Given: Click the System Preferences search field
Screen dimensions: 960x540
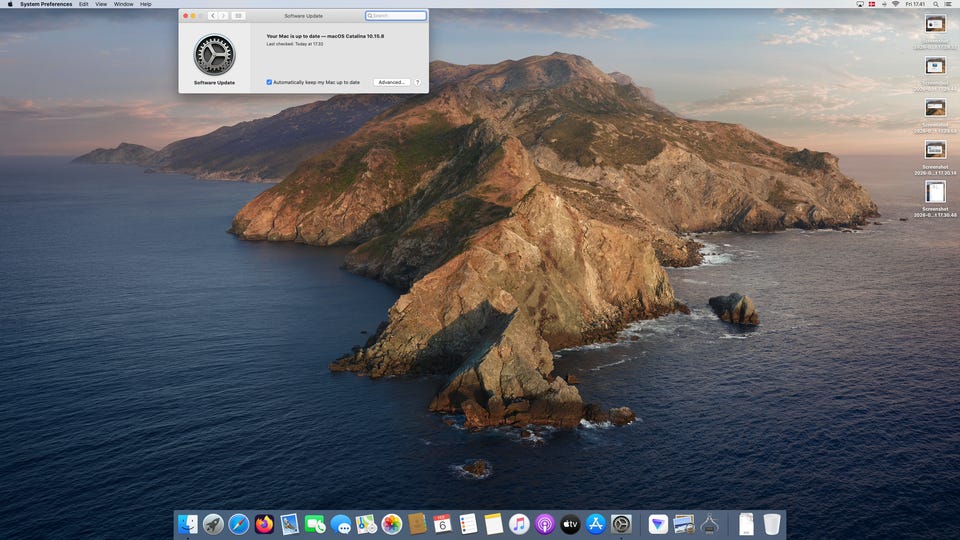Looking at the screenshot, I should [x=397, y=16].
